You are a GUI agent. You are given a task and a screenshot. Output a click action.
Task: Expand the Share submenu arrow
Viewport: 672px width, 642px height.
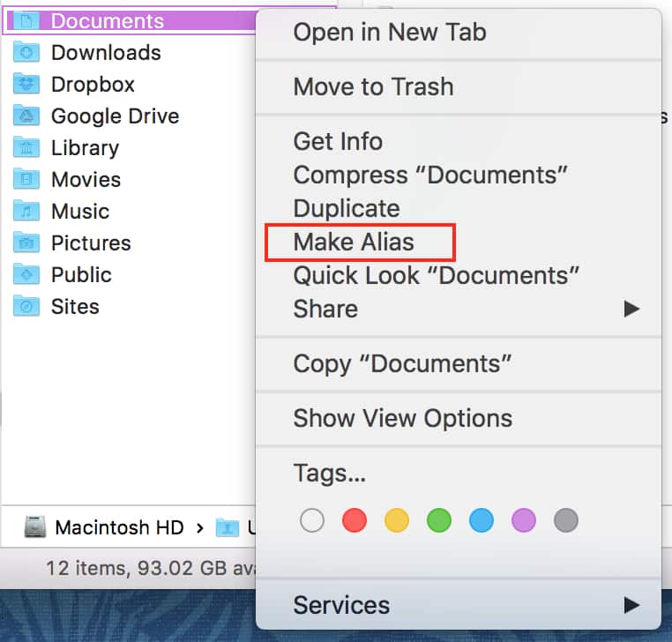tap(631, 309)
